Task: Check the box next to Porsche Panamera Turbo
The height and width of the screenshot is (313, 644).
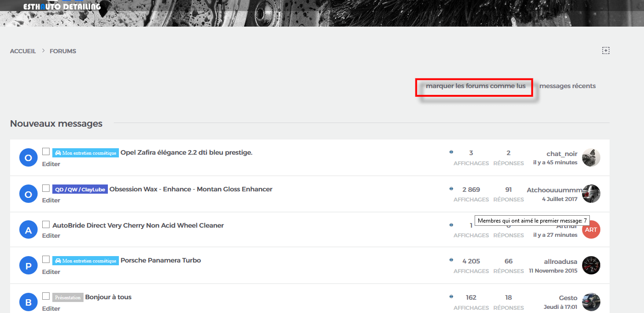Action: [46, 259]
